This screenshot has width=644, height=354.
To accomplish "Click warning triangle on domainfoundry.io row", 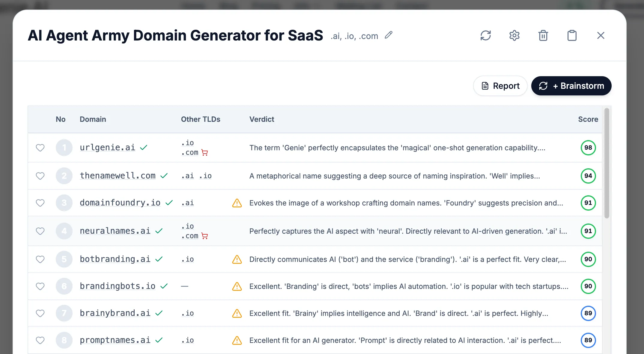I will 237,203.
